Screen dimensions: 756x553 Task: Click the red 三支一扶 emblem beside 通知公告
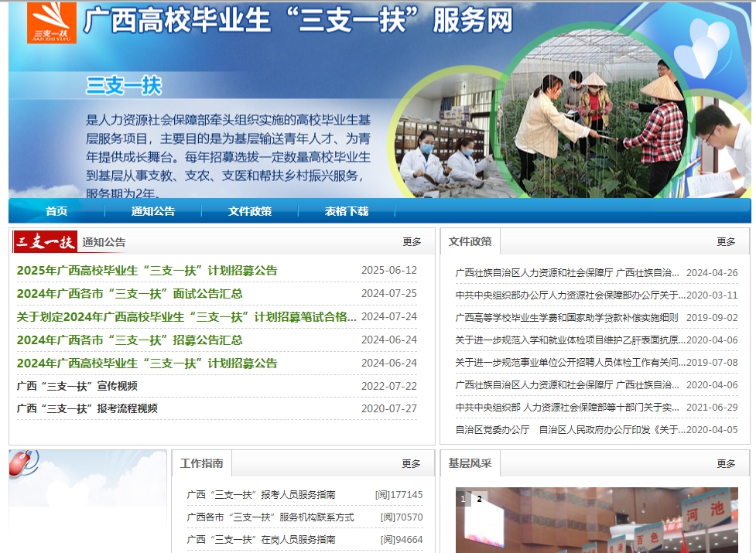[42, 241]
